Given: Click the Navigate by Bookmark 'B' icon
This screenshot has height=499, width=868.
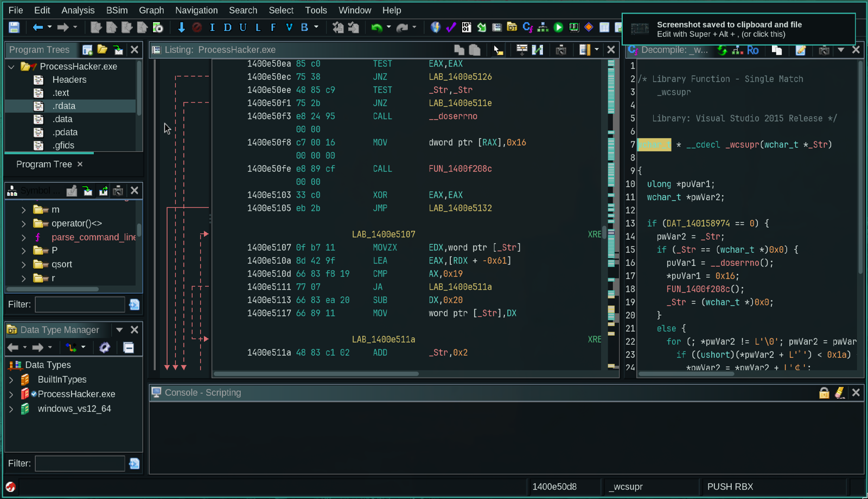Looking at the screenshot, I should pyautogui.click(x=304, y=27).
